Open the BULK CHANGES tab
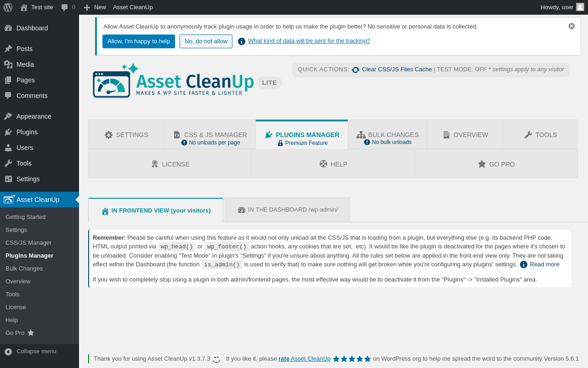 click(388, 135)
